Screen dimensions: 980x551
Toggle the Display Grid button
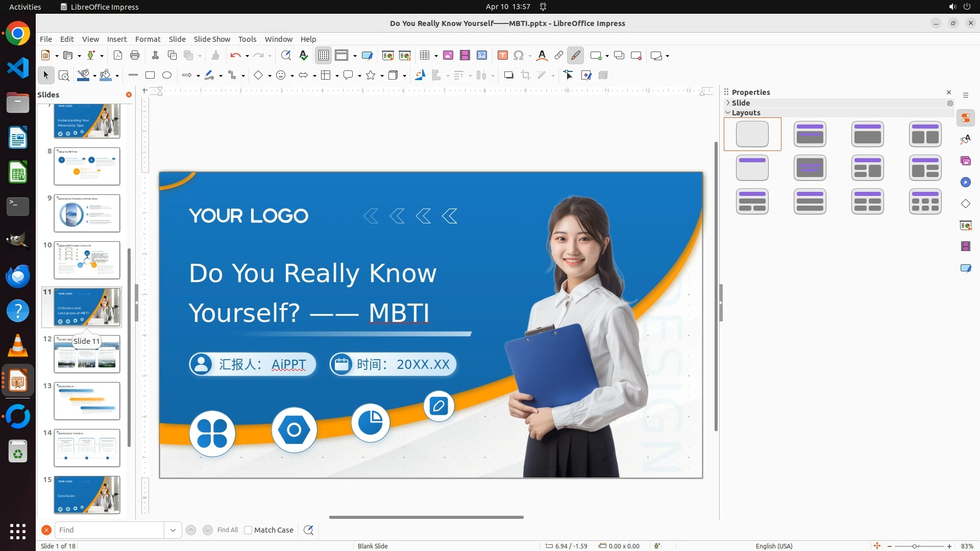(x=324, y=56)
